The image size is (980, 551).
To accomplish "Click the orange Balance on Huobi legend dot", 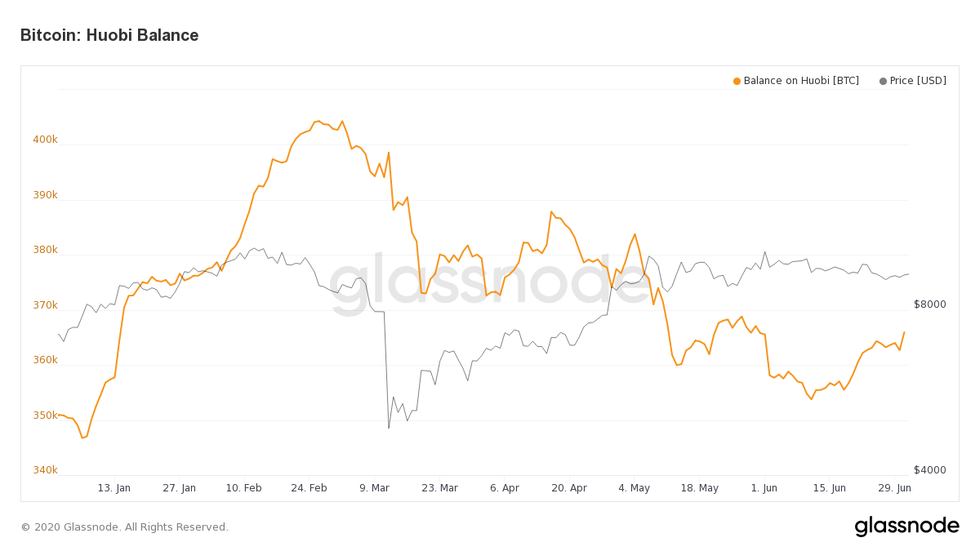I will pyautogui.click(x=737, y=81).
